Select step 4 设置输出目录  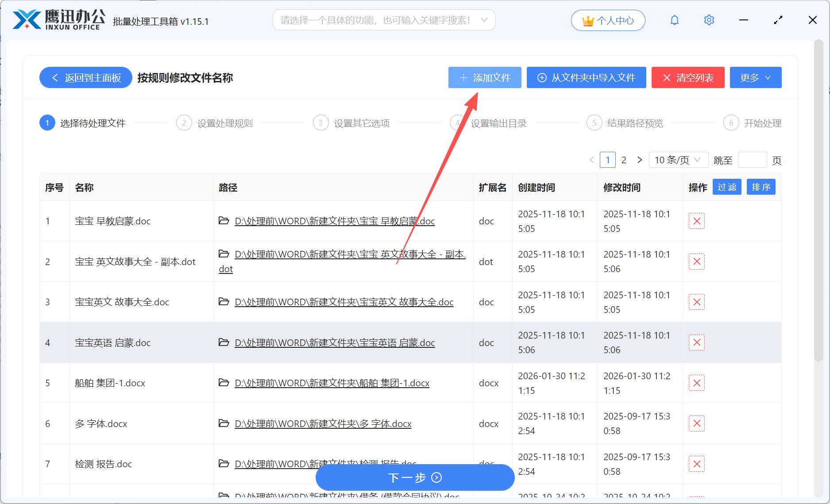coord(488,123)
